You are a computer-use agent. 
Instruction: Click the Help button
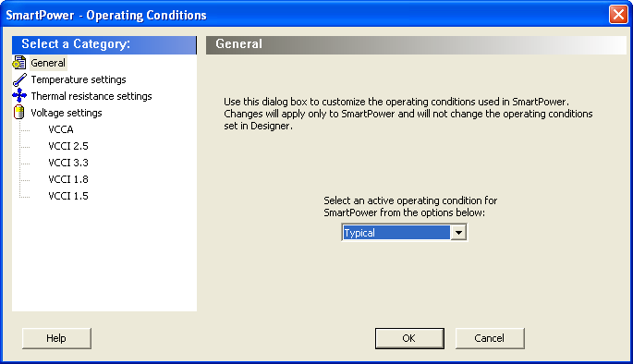56,338
